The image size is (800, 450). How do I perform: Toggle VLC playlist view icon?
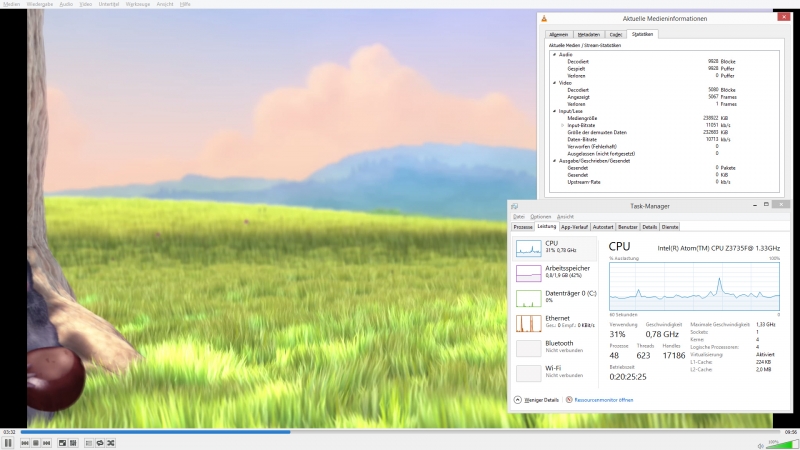89,443
